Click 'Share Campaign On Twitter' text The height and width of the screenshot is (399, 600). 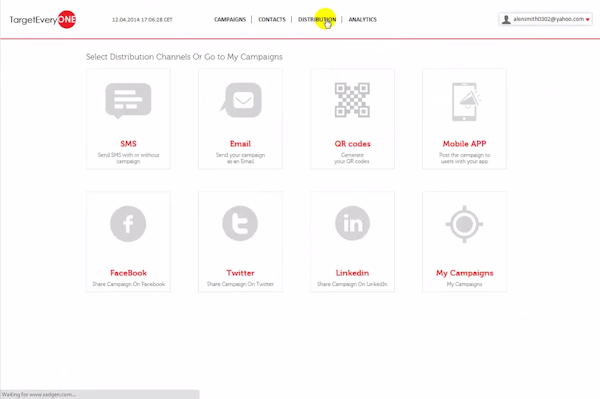tap(240, 284)
